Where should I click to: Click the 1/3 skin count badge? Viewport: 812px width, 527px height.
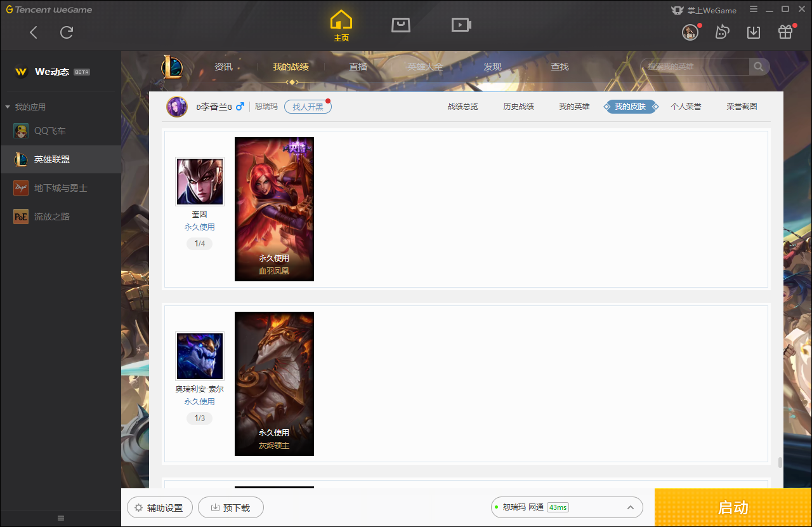[x=199, y=418]
